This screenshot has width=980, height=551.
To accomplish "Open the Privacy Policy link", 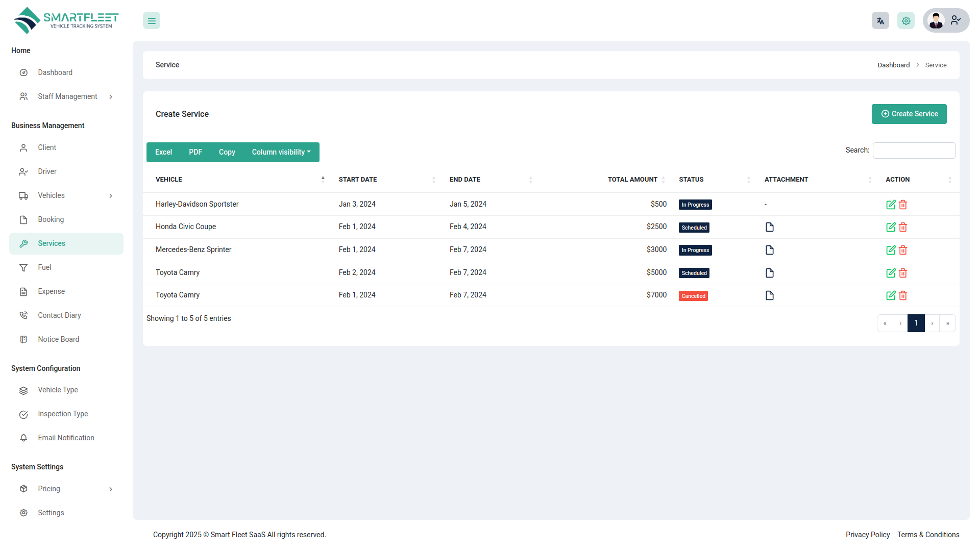I will click(x=868, y=535).
